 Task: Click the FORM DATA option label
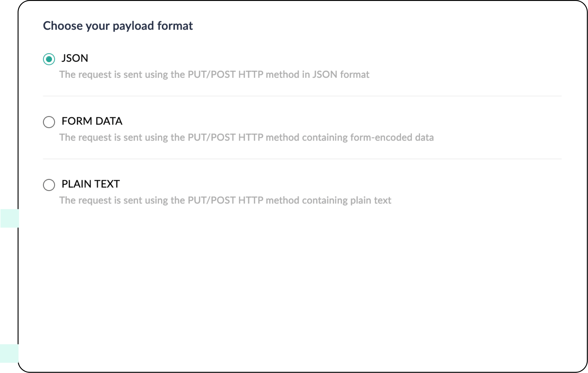(92, 121)
